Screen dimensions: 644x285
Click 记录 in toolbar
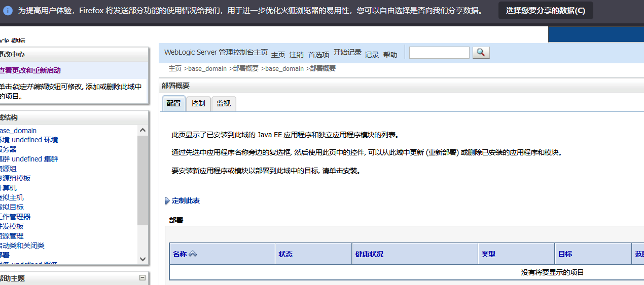click(x=372, y=55)
